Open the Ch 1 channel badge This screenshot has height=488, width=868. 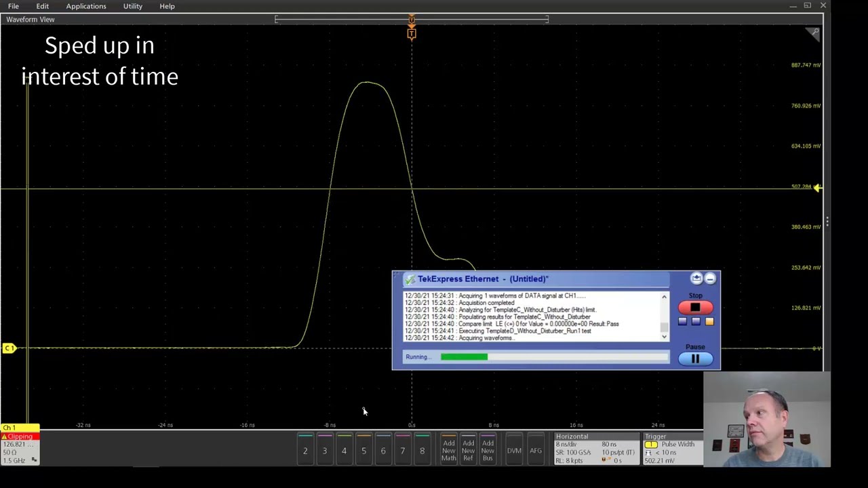coord(20,445)
